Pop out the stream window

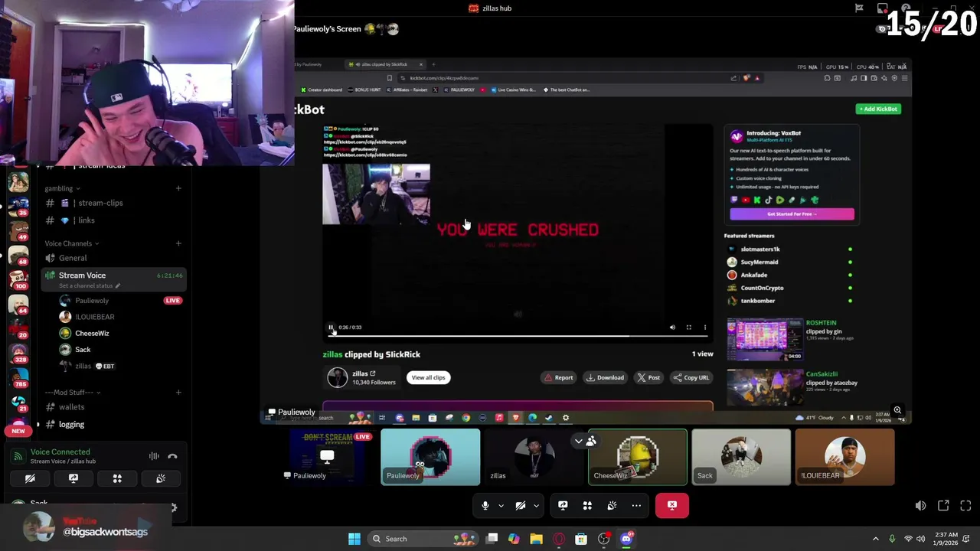[943, 506]
